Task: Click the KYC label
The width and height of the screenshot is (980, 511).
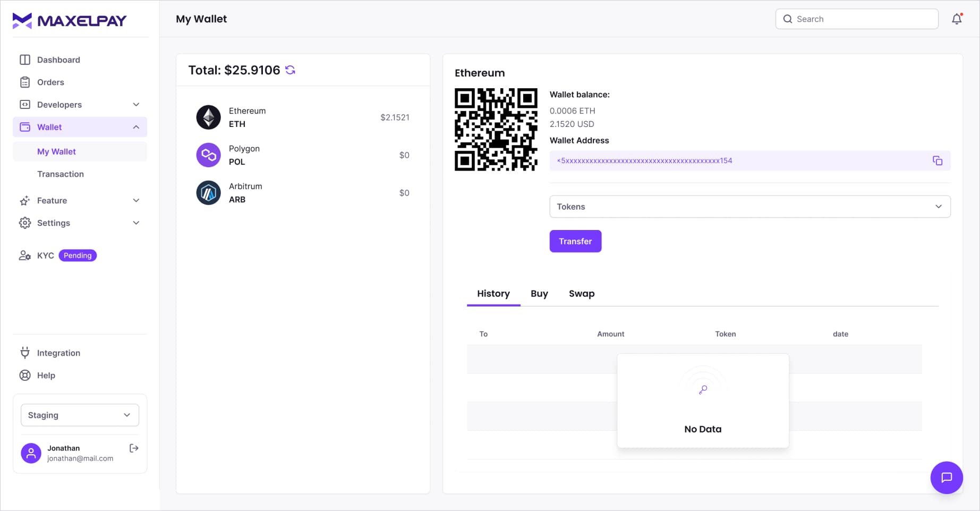Action: click(46, 255)
